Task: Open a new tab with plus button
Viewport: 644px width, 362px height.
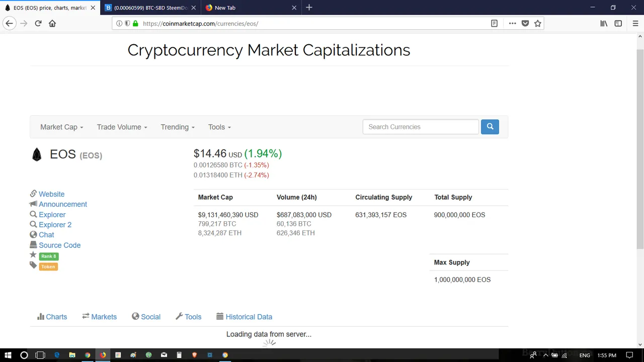Action: [x=309, y=8]
